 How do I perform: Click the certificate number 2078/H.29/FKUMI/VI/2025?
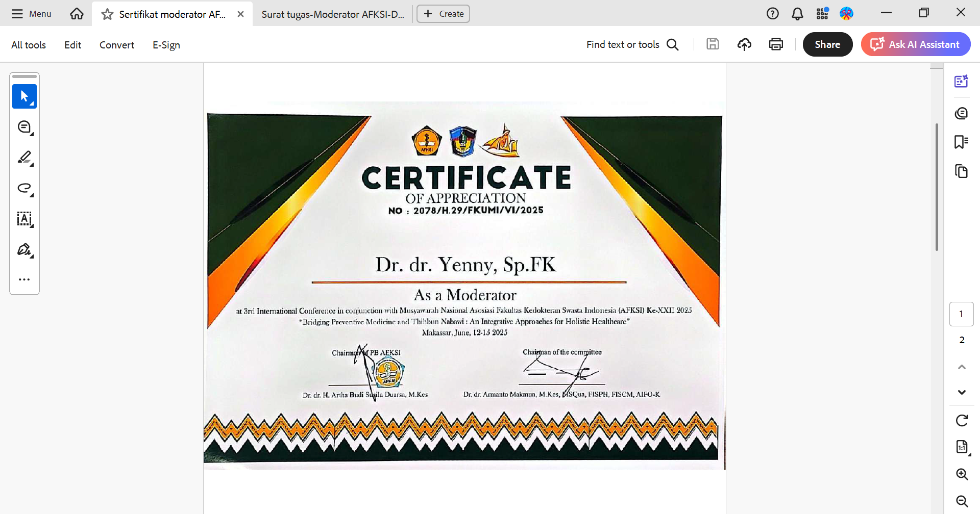[x=478, y=210]
